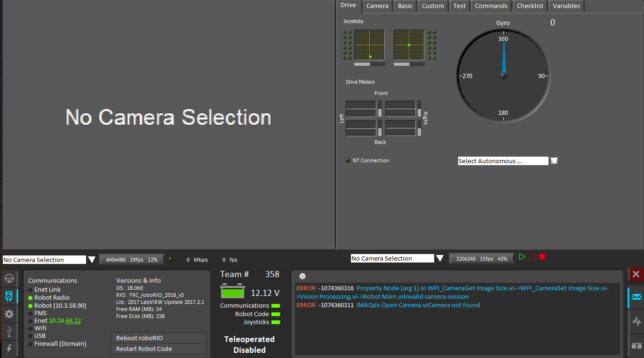Open the Setup gear tab

pos(9,314)
